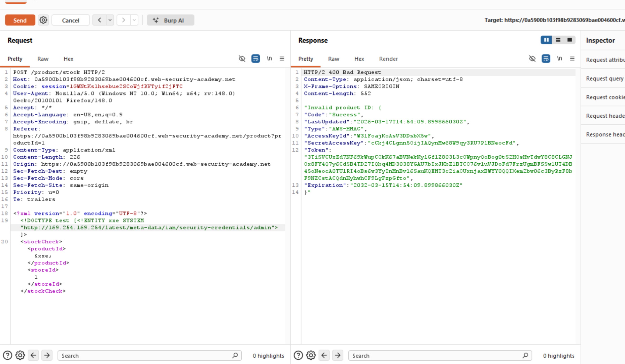Image resolution: width=625 pixels, height=364 pixels.
Task: Jump to next search match in Response
Action: 338,355
